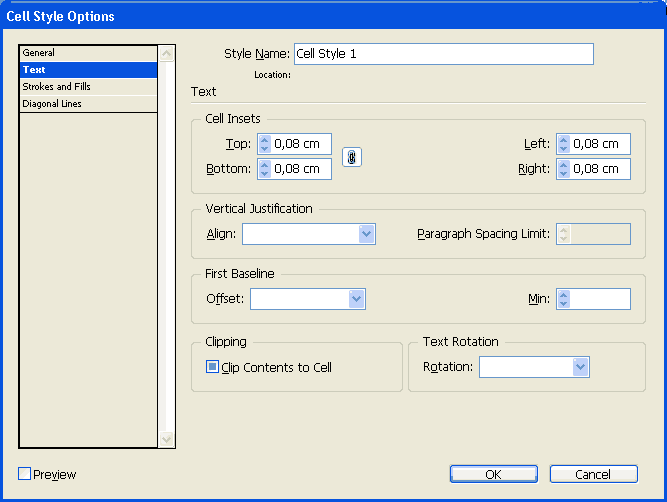The height and width of the screenshot is (502, 667).
Task: Click the category list scroll-down arrow
Action: [x=166, y=439]
